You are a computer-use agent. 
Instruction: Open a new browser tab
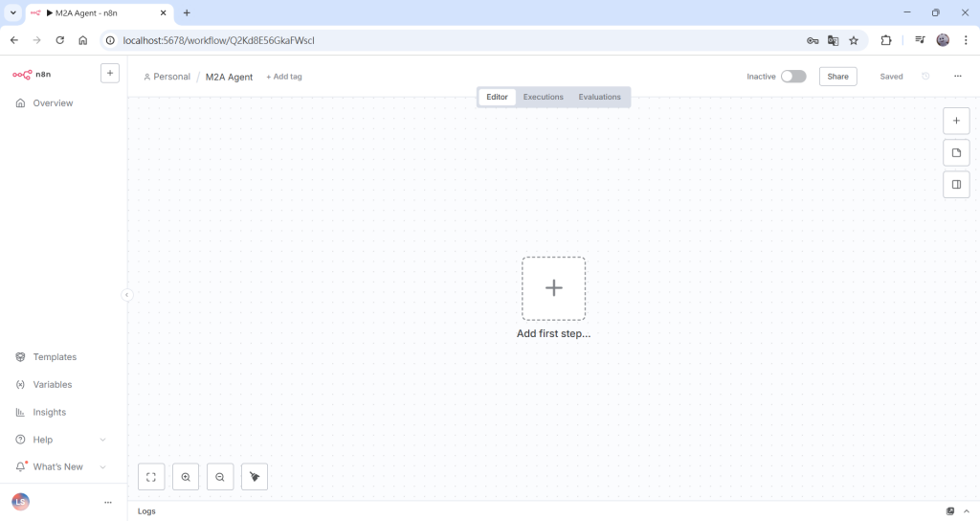[187, 12]
